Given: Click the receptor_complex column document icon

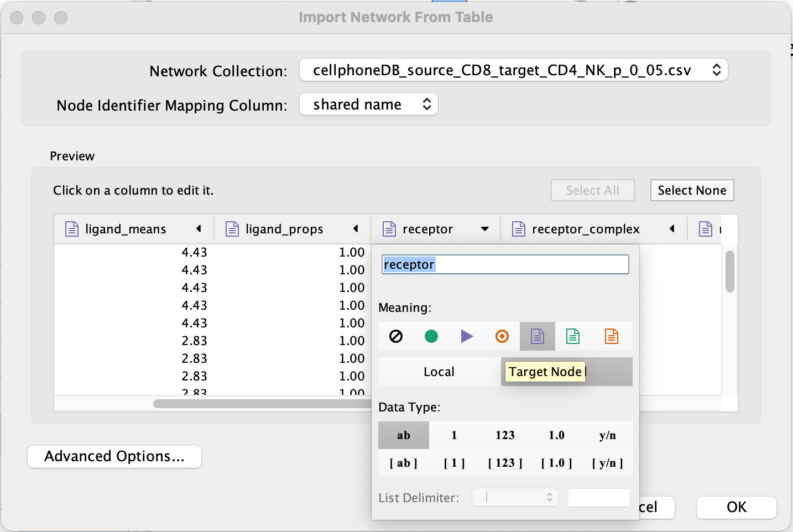Looking at the screenshot, I should tap(519, 229).
